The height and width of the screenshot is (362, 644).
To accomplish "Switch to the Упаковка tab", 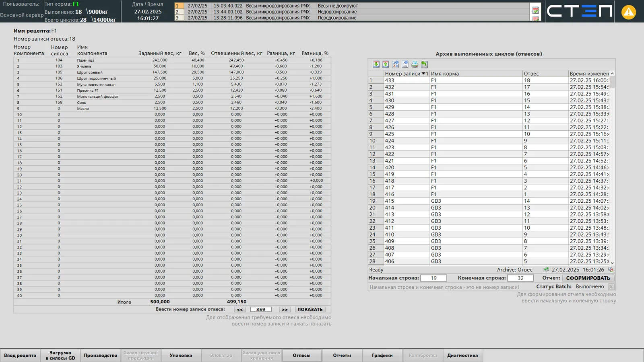I will click(x=181, y=356).
